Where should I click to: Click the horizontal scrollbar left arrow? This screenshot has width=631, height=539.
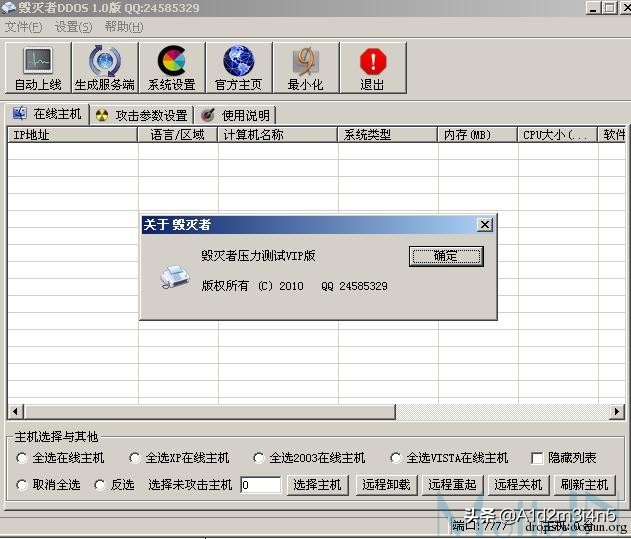click(x=16, y=412)
